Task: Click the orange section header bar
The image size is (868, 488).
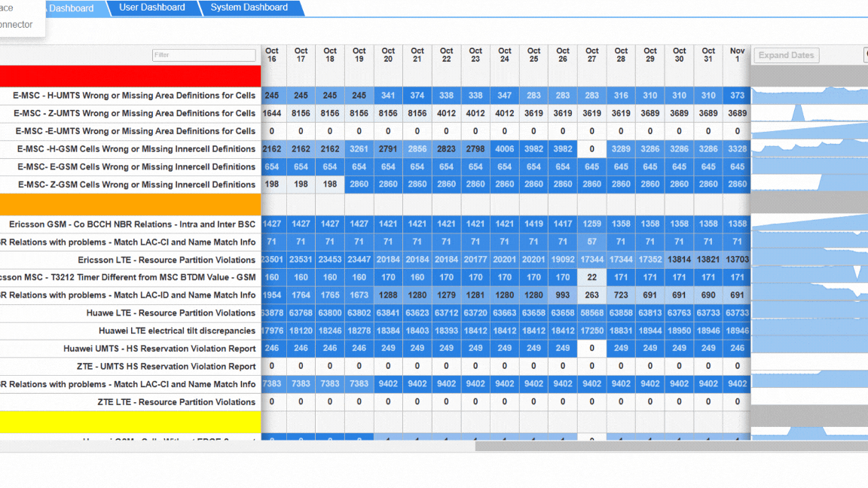Action: (x=130, y=204)
